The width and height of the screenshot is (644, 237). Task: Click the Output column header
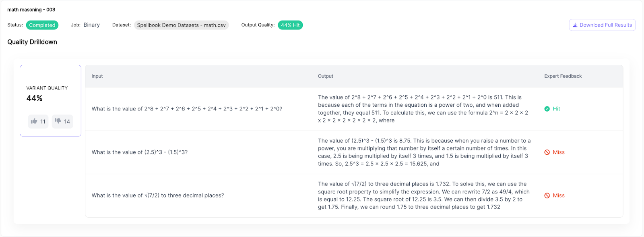(x=326, y=76)
